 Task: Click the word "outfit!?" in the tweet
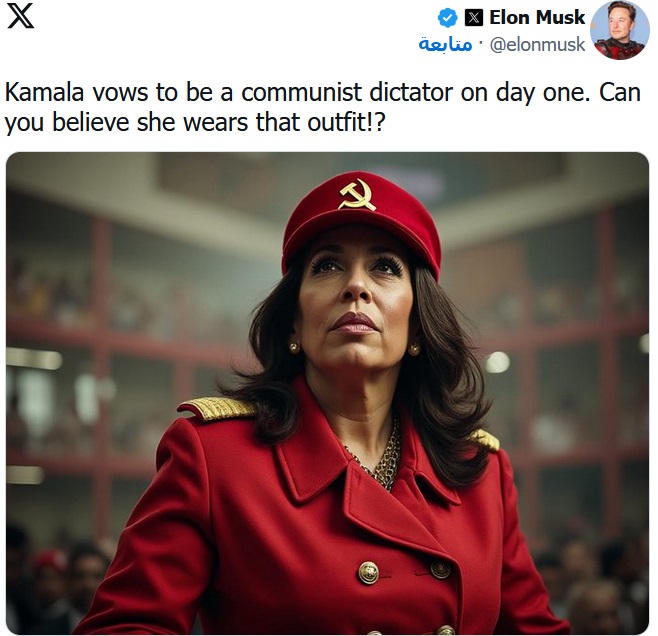click(x=346, y=122)
